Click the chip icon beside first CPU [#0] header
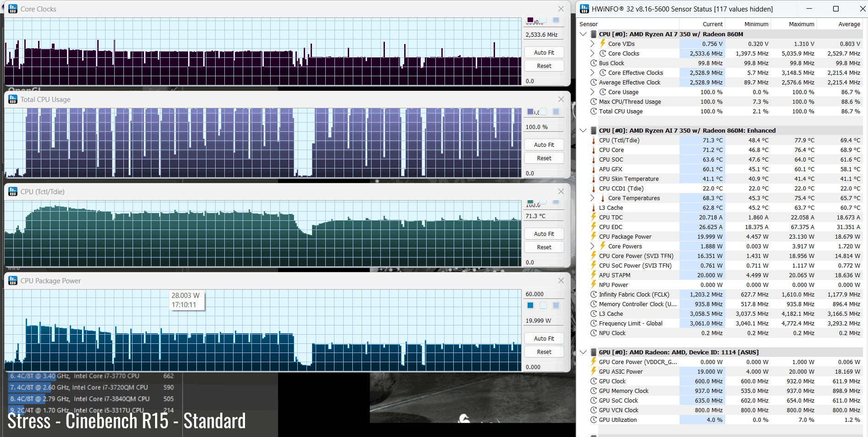Image resolution: width=868 pixels, height=437 pixels. pyautogui.click(x=594, y=34)
